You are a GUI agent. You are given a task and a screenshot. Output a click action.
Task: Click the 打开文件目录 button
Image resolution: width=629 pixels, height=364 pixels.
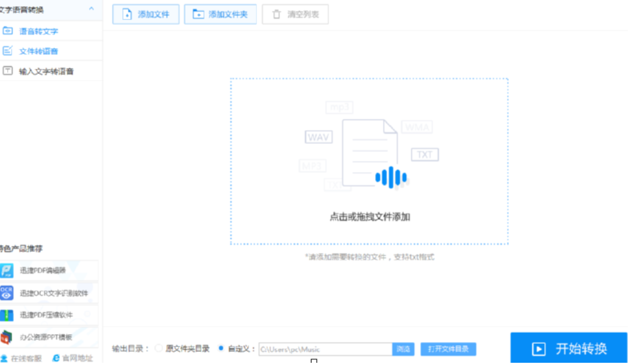(x=448, y=349)
